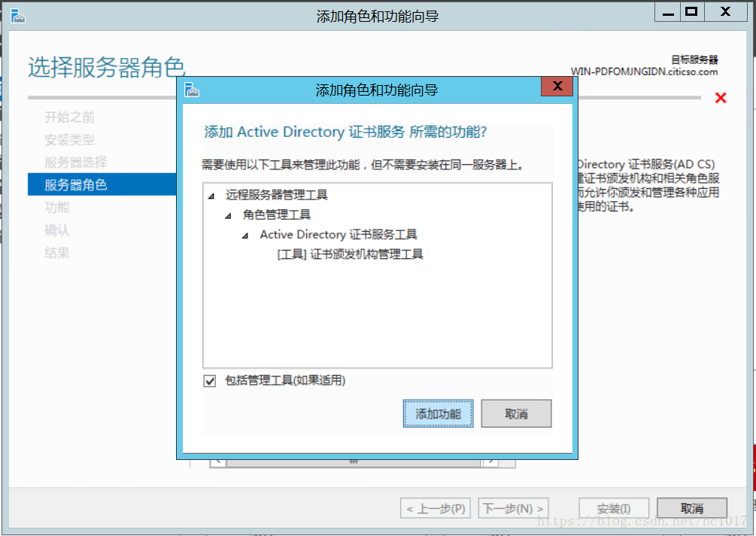Minimize the main wizard window
Screen dimensions: 756x536
[x=668, y=11]
